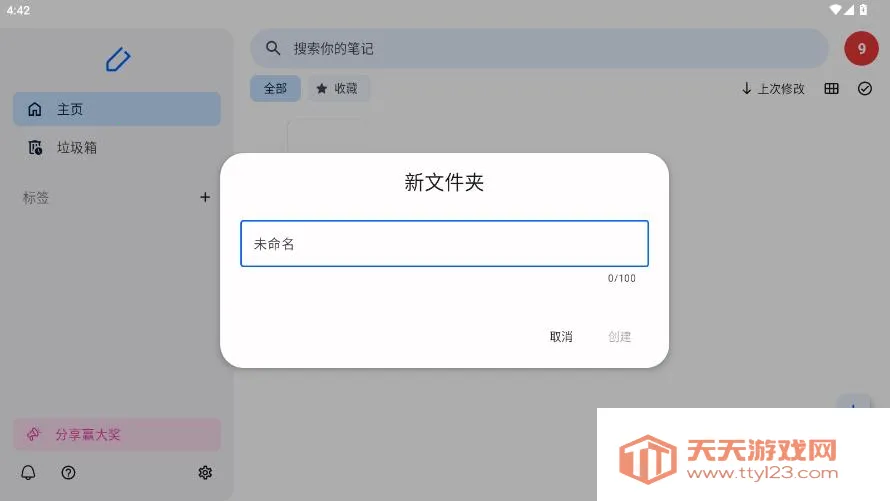Viewport: 890px width, 501px height.
Task: Click the pencil app logo icon
Action: [x=117, y=60]
